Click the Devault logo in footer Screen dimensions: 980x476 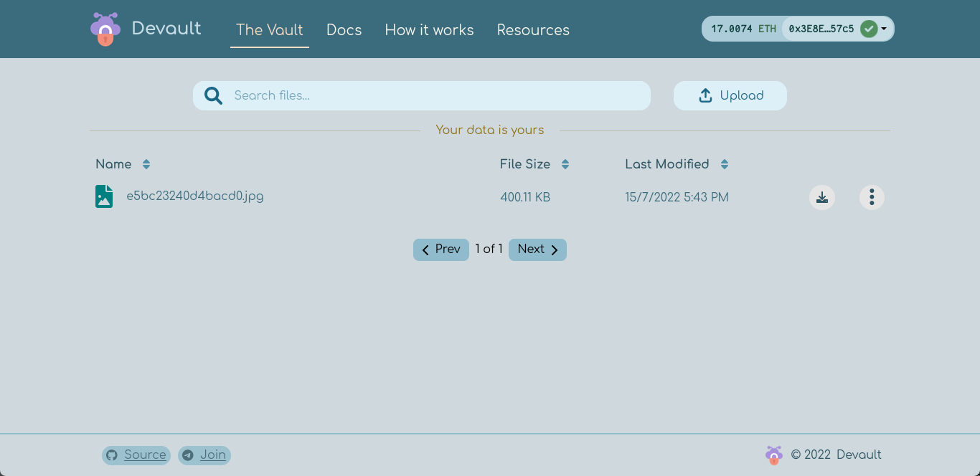[x=773, y=455]
